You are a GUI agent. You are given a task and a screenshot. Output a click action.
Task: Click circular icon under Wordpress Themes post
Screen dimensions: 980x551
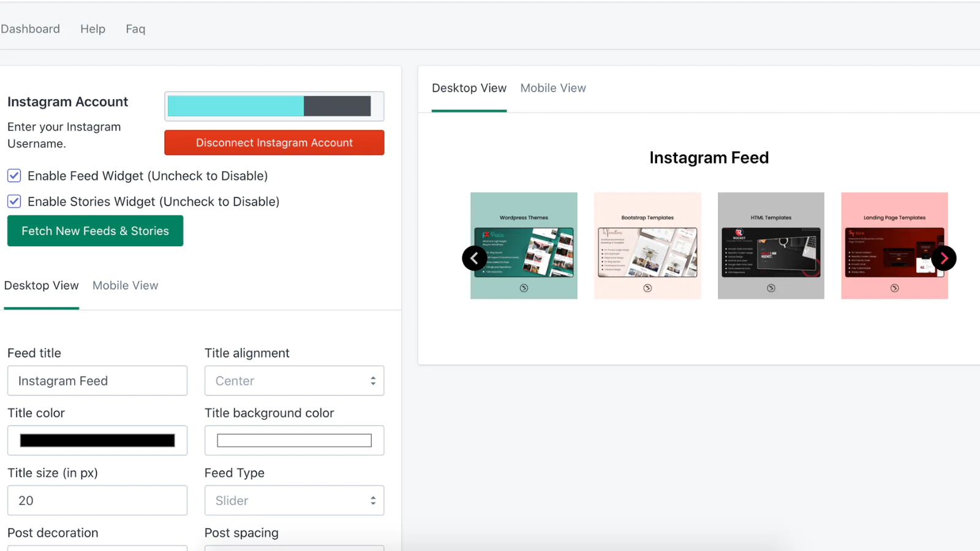pos(524,288)
